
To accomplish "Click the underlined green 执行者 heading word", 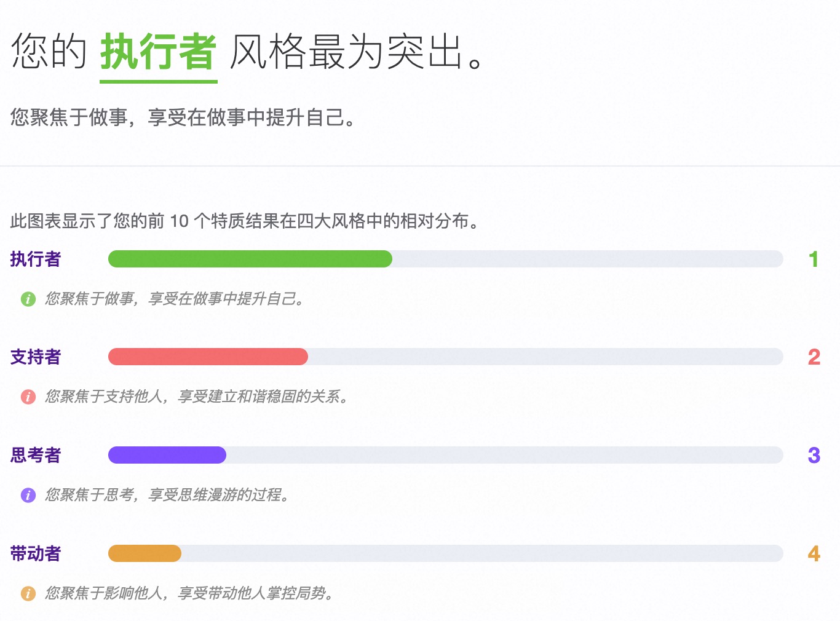I will 159,52.
